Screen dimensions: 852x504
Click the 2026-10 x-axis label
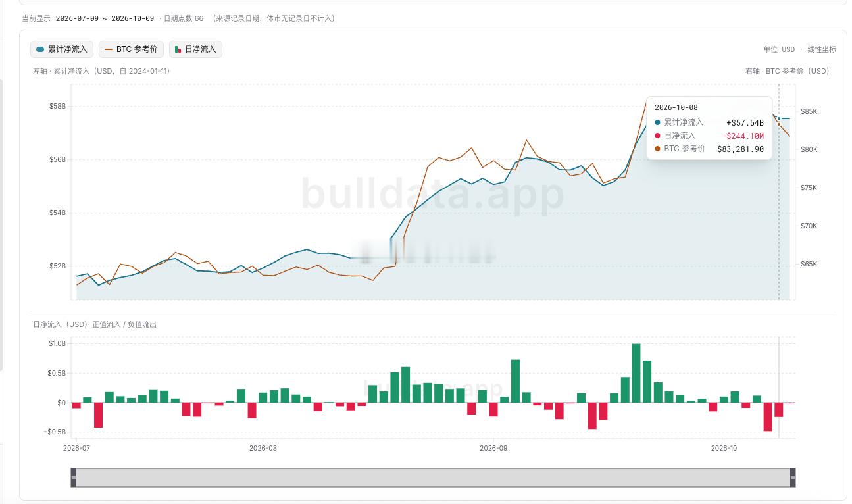[x=724, y=448]
